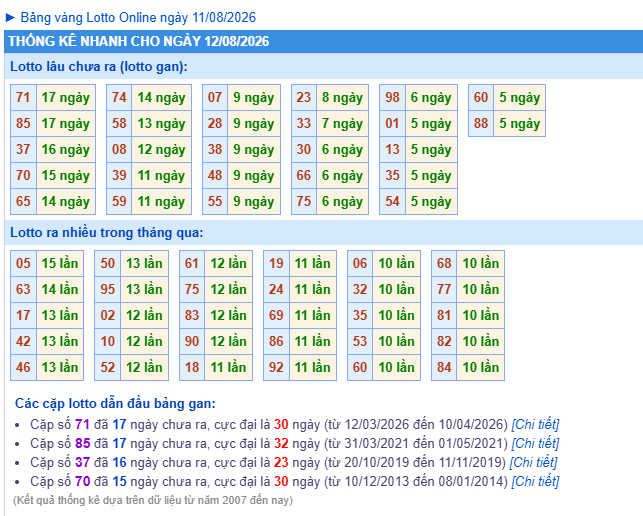The image size is (643, 516).
Task: Select number 54 with 5 ngày
Action: 392,201
